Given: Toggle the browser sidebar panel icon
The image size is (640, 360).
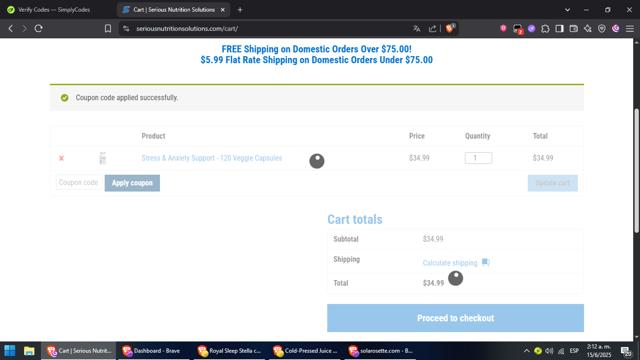Looking at the screenshot, I should pyautogui.click(x=560, y=29).
